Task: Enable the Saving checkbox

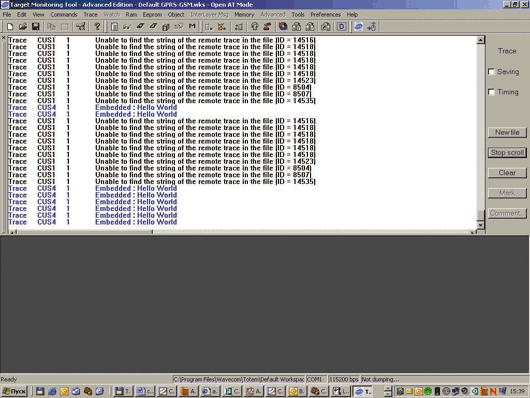Action: click(491, 72)
